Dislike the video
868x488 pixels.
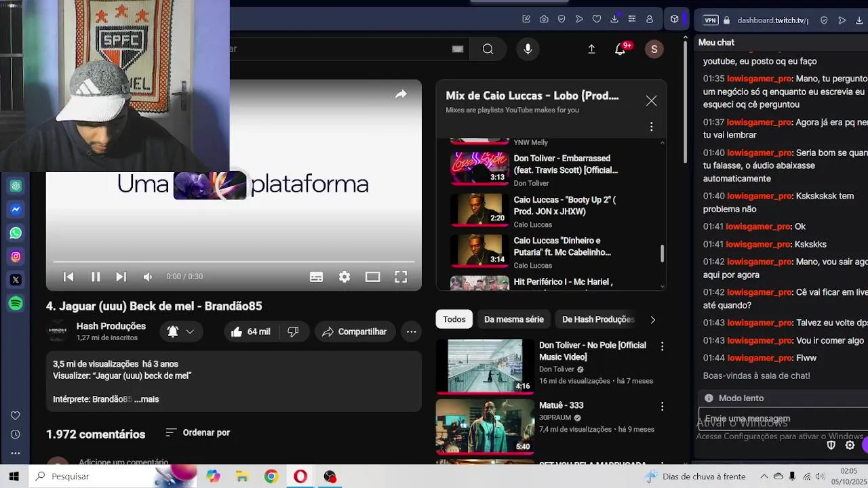(293, 331)
